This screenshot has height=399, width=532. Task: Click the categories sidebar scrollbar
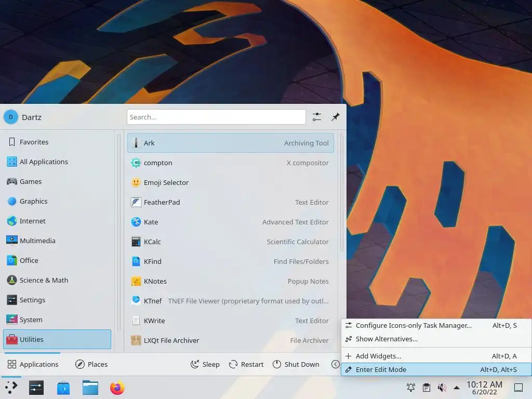(x=119, y=233)
